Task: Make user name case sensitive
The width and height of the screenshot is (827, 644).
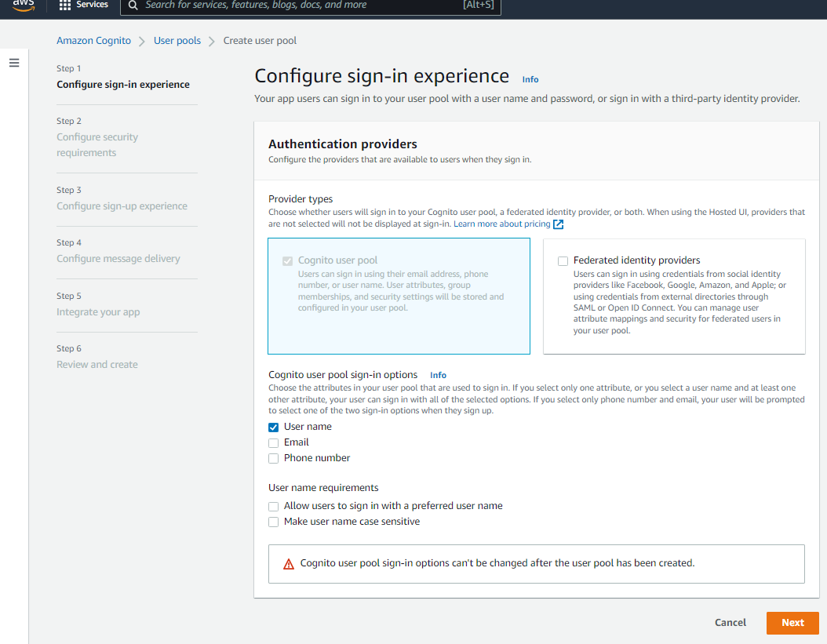Action: [x=273, y=522]
